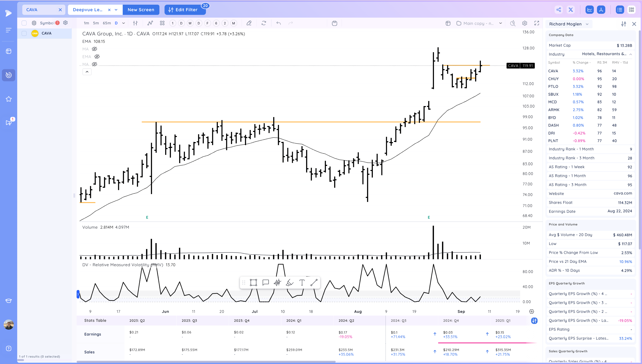This screenshot has width=642, height=364.
Task: Open the Richard Moglen panel dropdown
Action: [587, 24]
